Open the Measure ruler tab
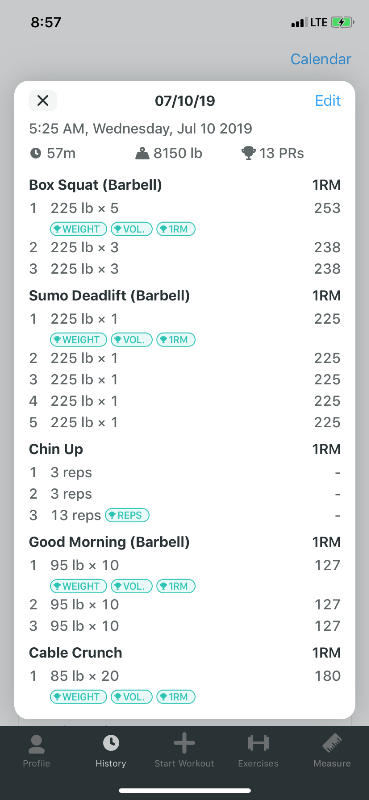The width and height of the screenshot is (369, 800). (332, 744)
